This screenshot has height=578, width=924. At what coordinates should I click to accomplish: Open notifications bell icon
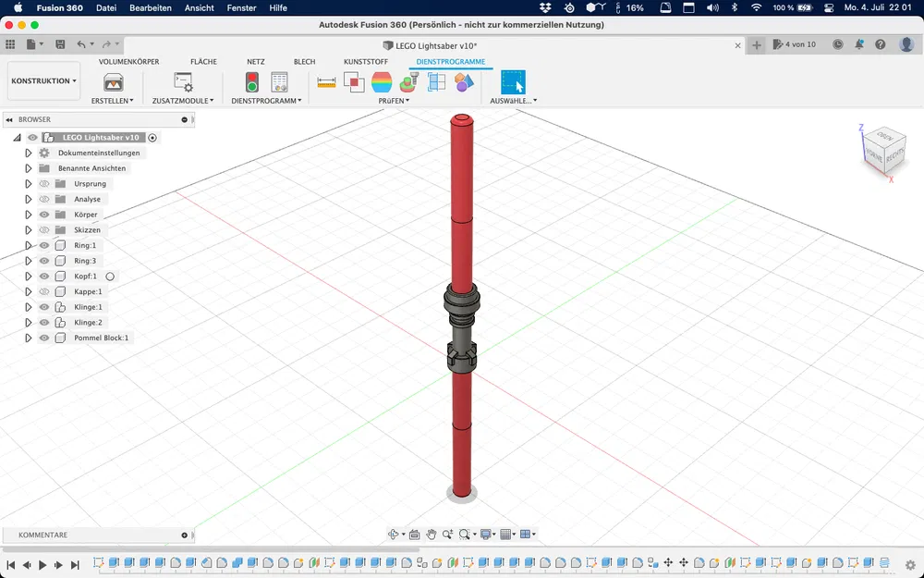(859, 44)
